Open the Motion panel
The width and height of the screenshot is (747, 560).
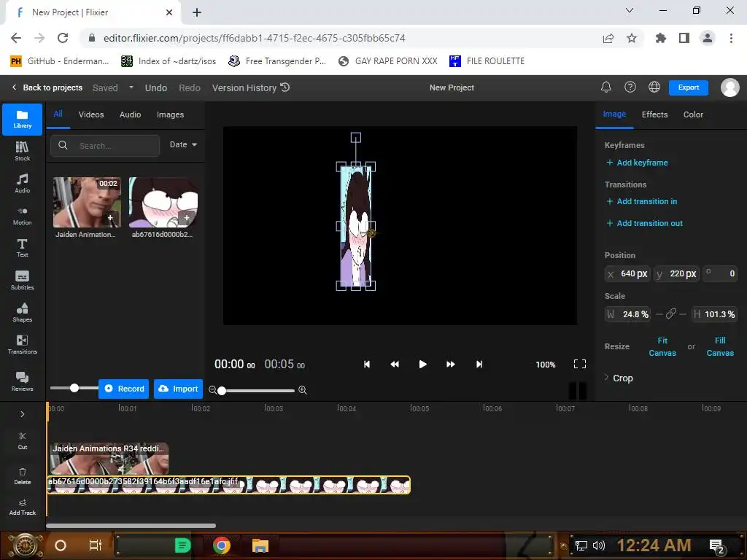tap(23, 216)
